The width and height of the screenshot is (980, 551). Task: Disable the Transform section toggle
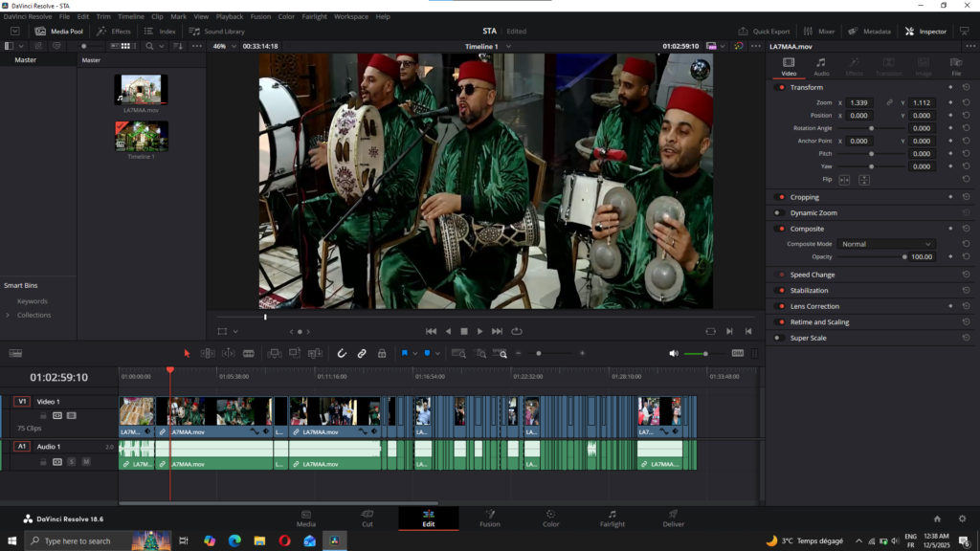pos(780,87)
